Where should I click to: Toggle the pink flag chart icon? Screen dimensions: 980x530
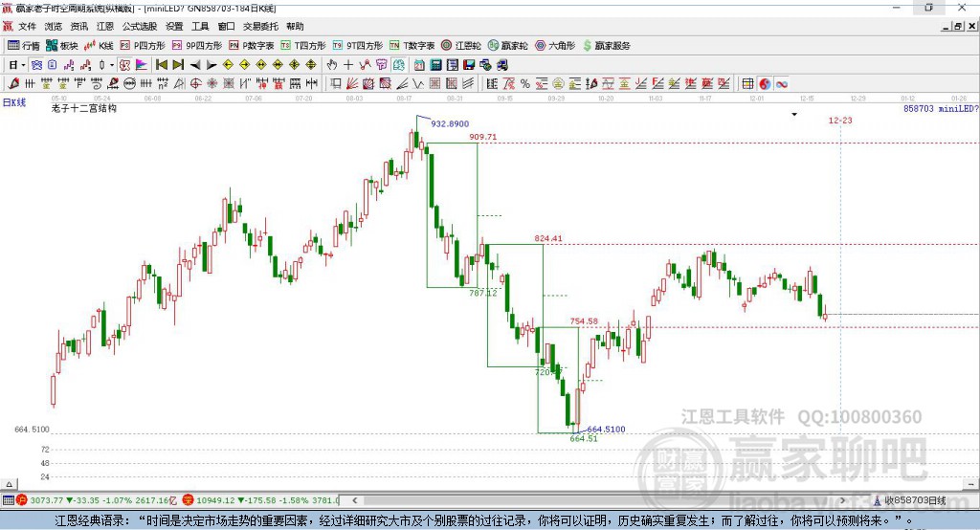142,65
